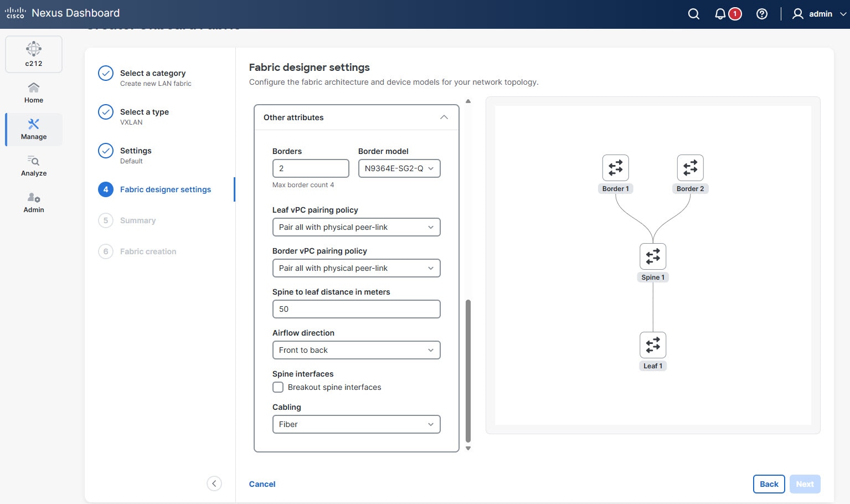Image resolution: width=850 pixels, height=504 pixels.
Task: Go to the Manage menu
Action: [x=34, y=130]
